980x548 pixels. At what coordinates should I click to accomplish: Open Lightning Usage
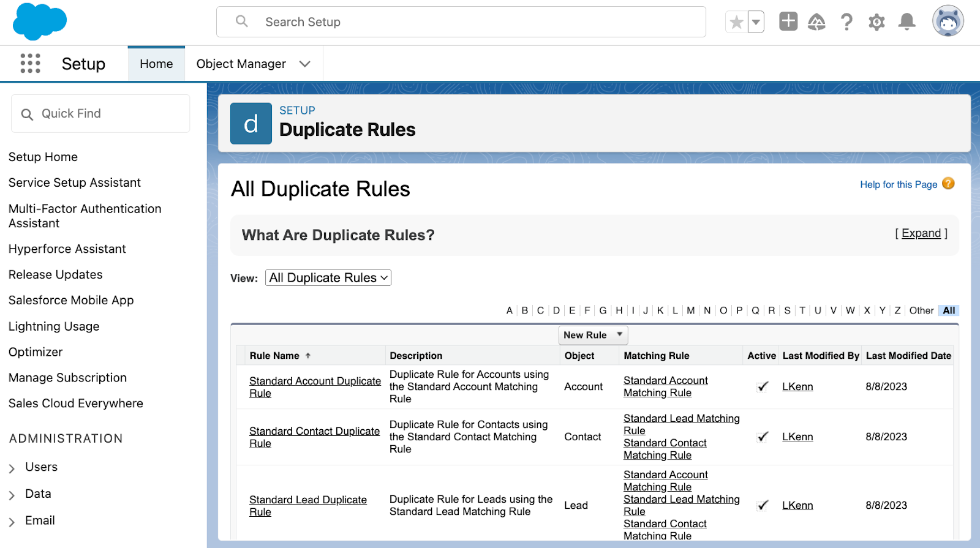click(54, 326)
